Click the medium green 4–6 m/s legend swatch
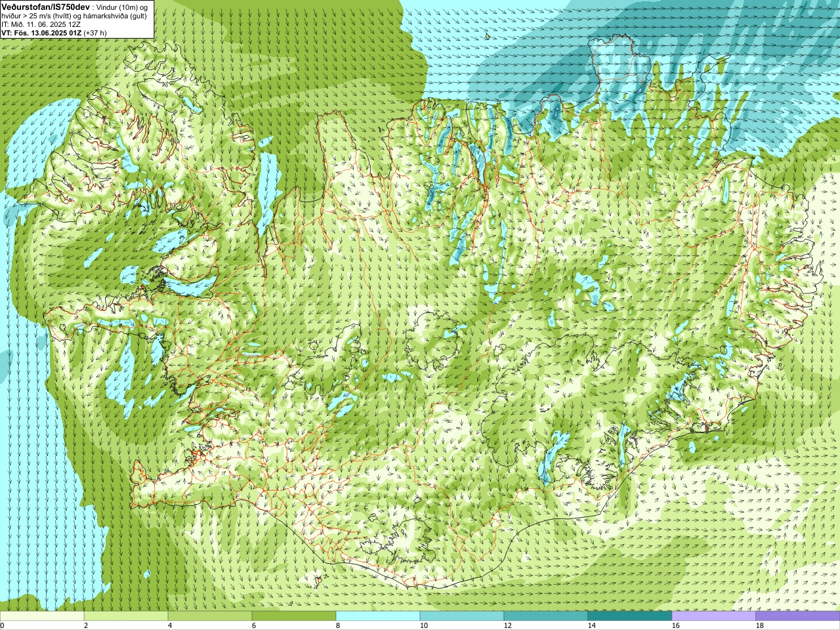Viewport: 840px width, 630px height. [x=210, y=616]
